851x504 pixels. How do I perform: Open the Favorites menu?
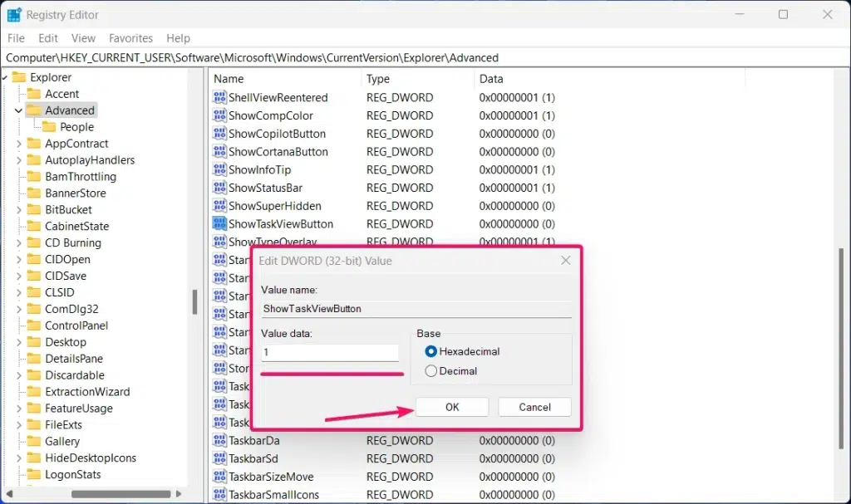(130, 38)
